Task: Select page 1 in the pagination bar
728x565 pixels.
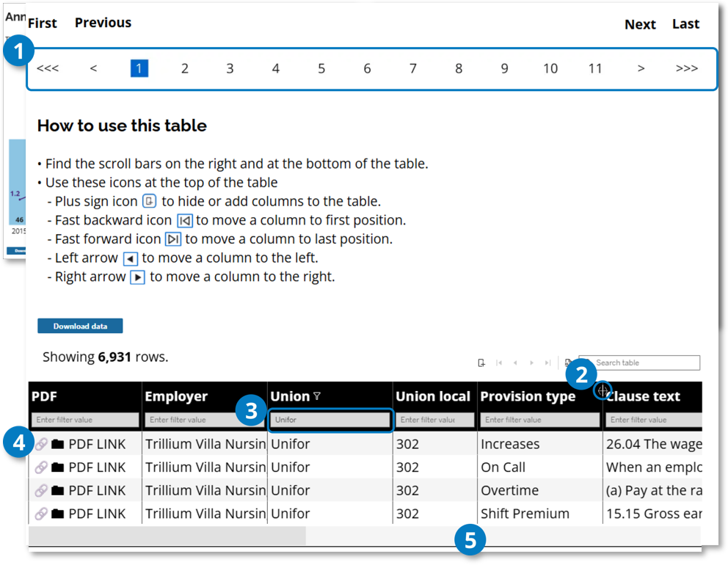Action: (139, 69)
